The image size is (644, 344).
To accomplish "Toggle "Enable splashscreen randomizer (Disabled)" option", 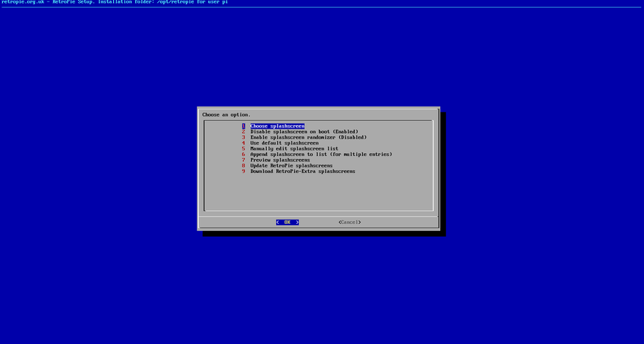I will click(x=308, y=137).
